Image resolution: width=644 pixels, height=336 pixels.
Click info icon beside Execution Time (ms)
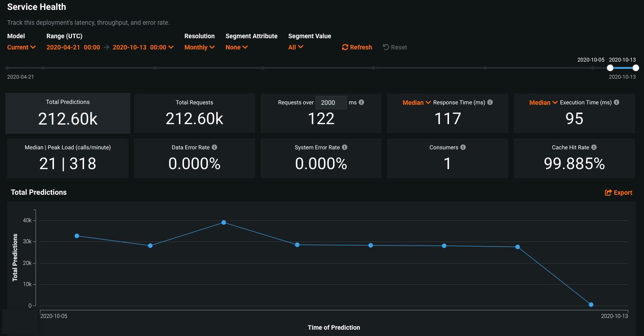[x=617, y=103]
